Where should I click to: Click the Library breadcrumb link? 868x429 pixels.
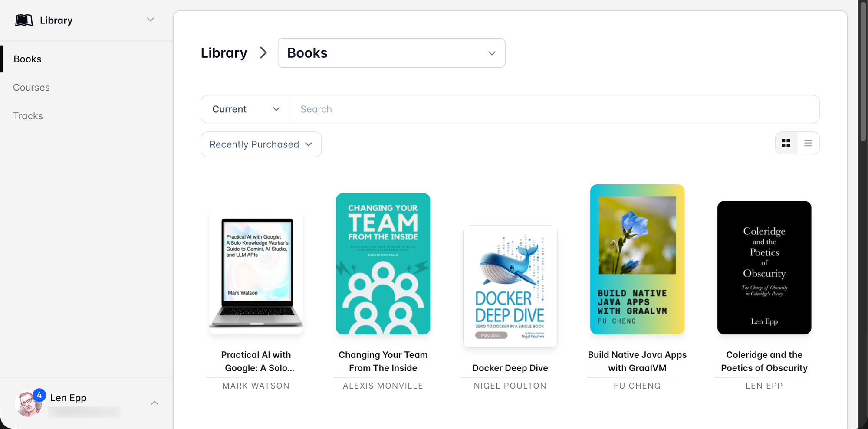pyautogui.click(x=224, y=53)
